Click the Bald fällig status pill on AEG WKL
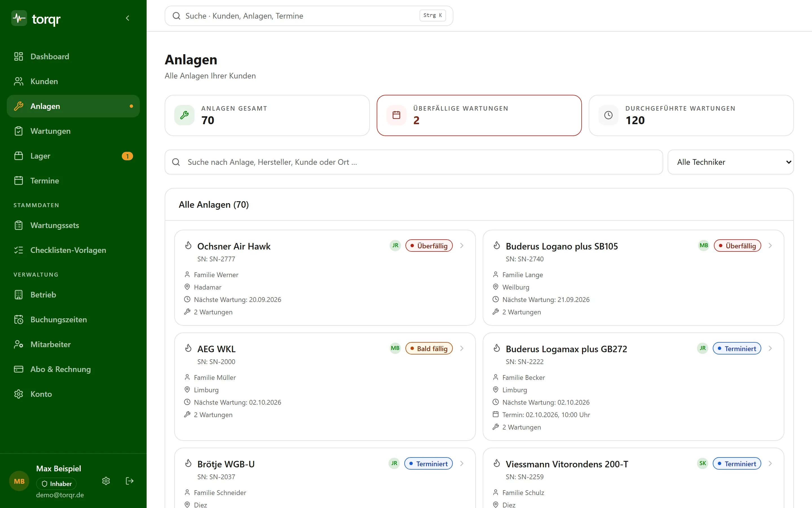Viewport: 812px width, 508px height. (x=429, y=349)
